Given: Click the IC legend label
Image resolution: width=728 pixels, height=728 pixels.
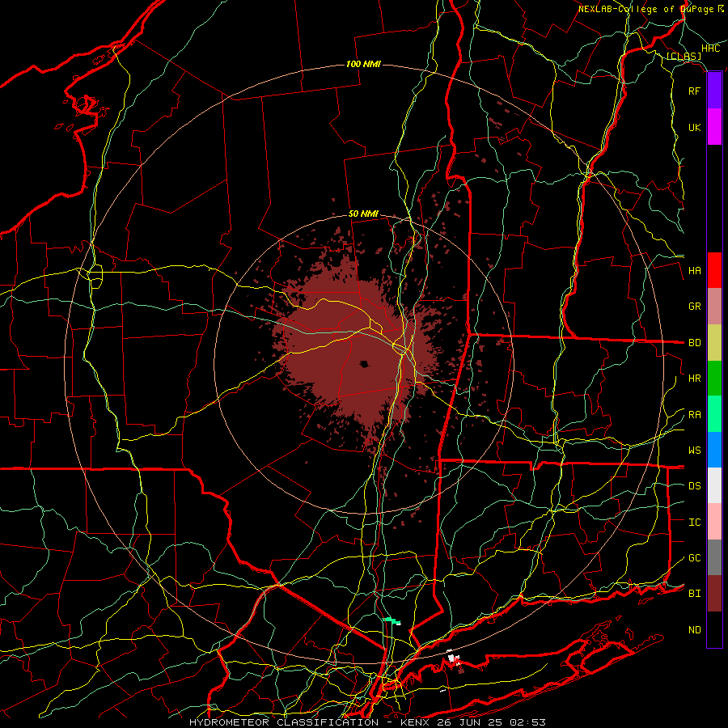Looking at the screenshot, I should (x=694, y=523).
